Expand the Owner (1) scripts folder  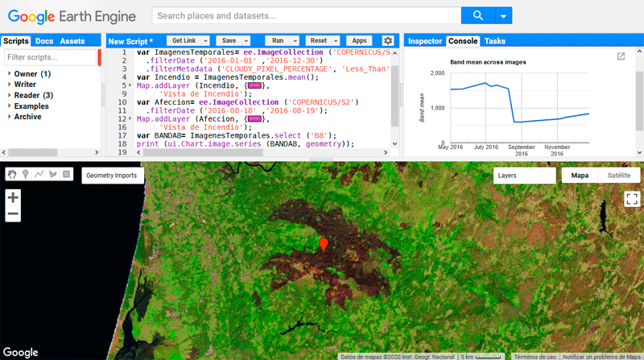(x=10, y=73)
